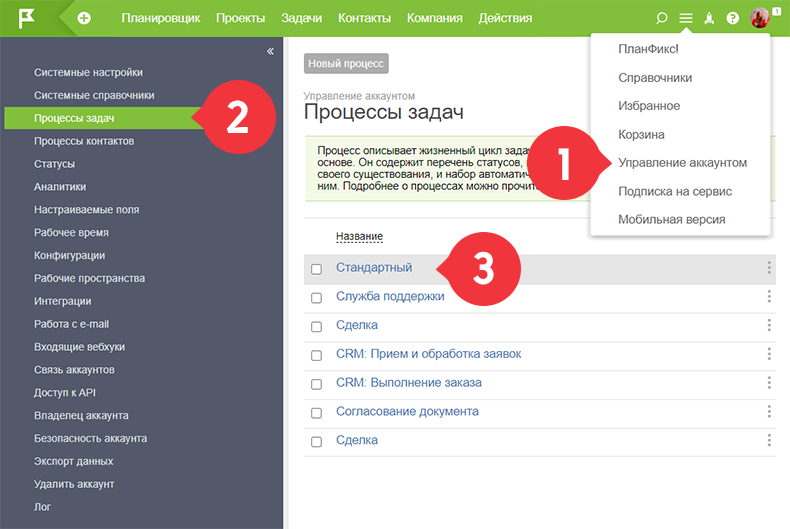Choose Избранное from dropdown menu
Viewport: 790px width, 529px height.
click(x=649, y=106)
